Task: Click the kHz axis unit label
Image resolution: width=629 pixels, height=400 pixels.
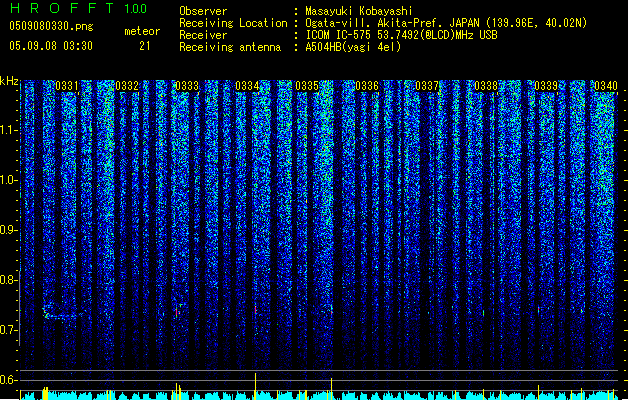Action: (x=9, y=81)
